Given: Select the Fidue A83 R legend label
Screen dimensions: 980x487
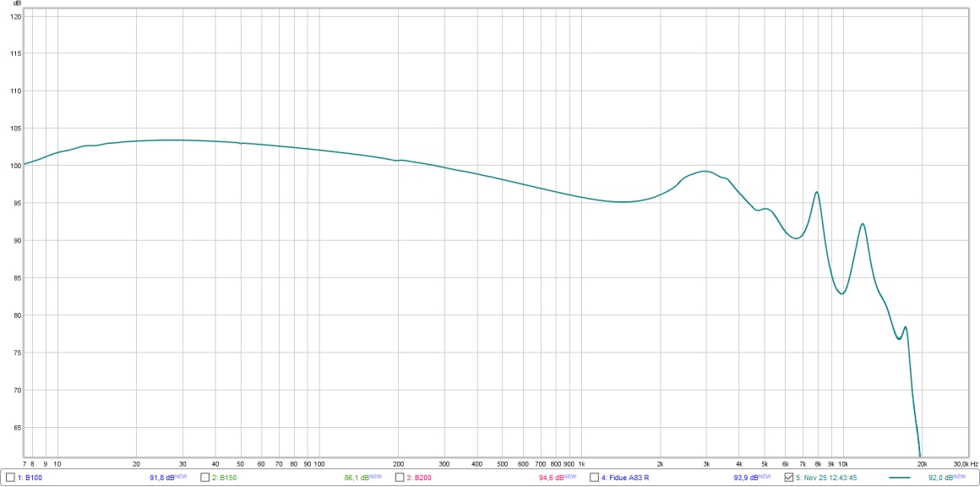Looking at the screenshot, I should point(625,478).
